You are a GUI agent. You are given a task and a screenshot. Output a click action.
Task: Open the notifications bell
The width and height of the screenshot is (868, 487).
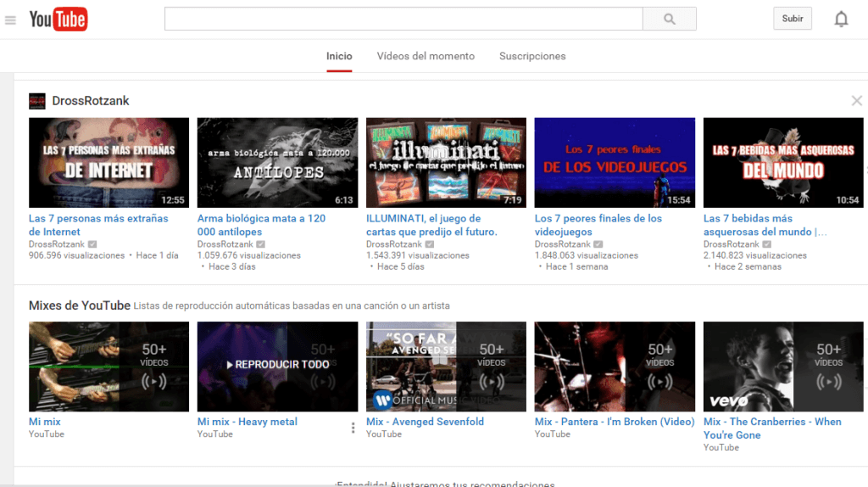[841, 20]
